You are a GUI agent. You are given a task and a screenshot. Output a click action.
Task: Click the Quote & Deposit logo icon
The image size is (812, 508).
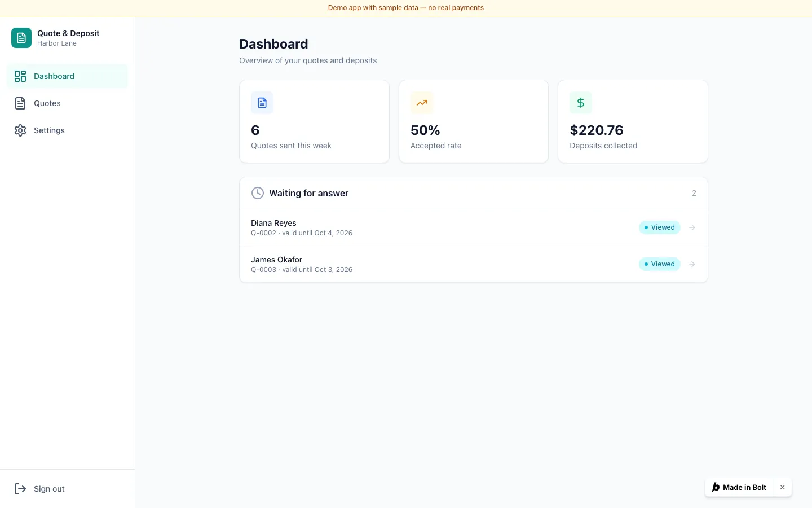pyautogui.click(x=21, y=38)
